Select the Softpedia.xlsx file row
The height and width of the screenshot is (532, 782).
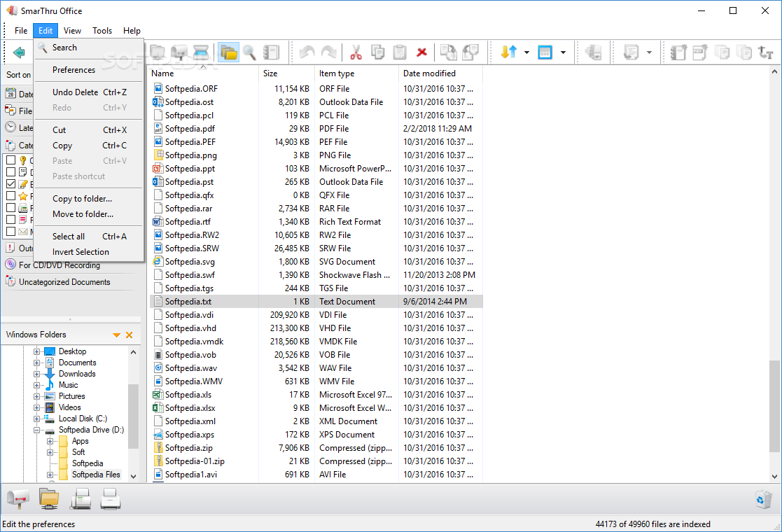[316, 408]
